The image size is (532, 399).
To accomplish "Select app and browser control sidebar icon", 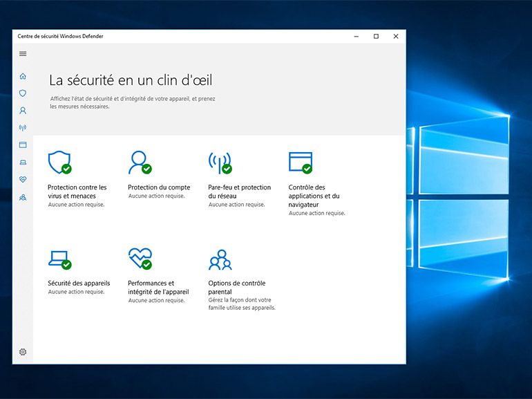I will tap(23, 145).
